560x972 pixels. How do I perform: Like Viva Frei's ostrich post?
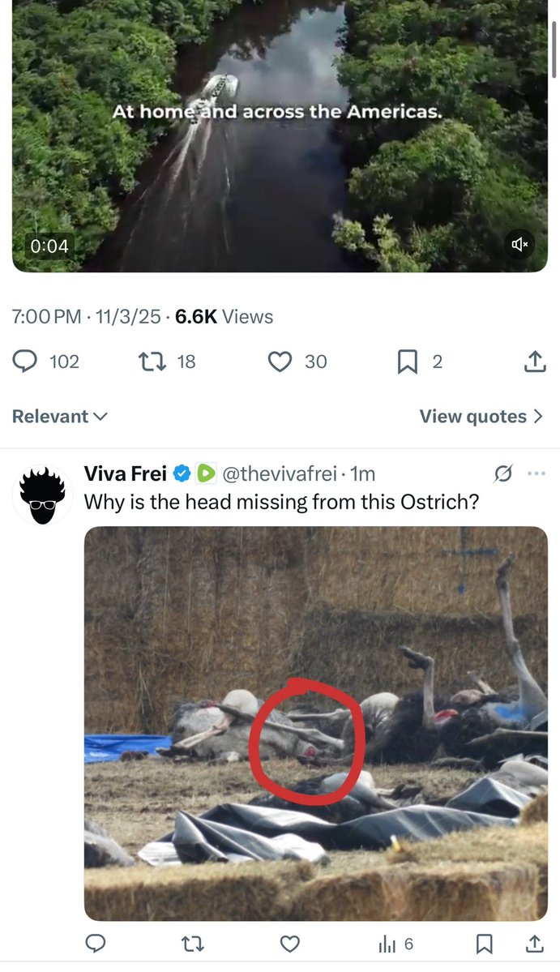coord(289,944)
